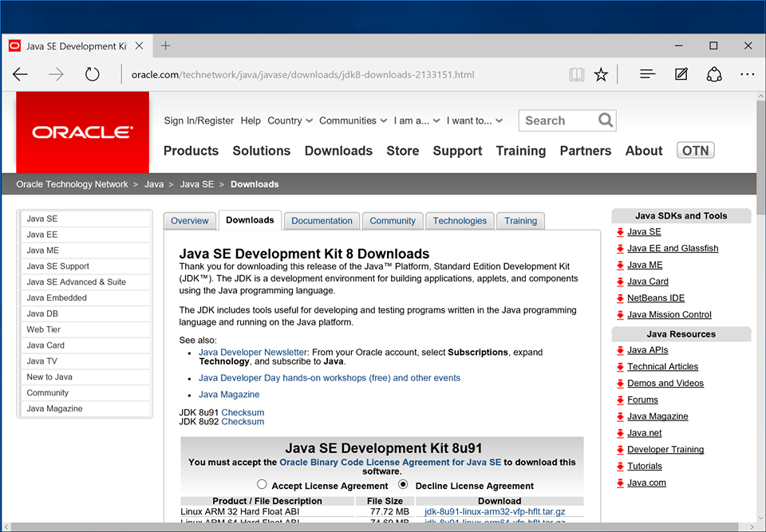Screen dimensions: 766x532
Task: Open the Training main nav menu
Action: (521, 151)
